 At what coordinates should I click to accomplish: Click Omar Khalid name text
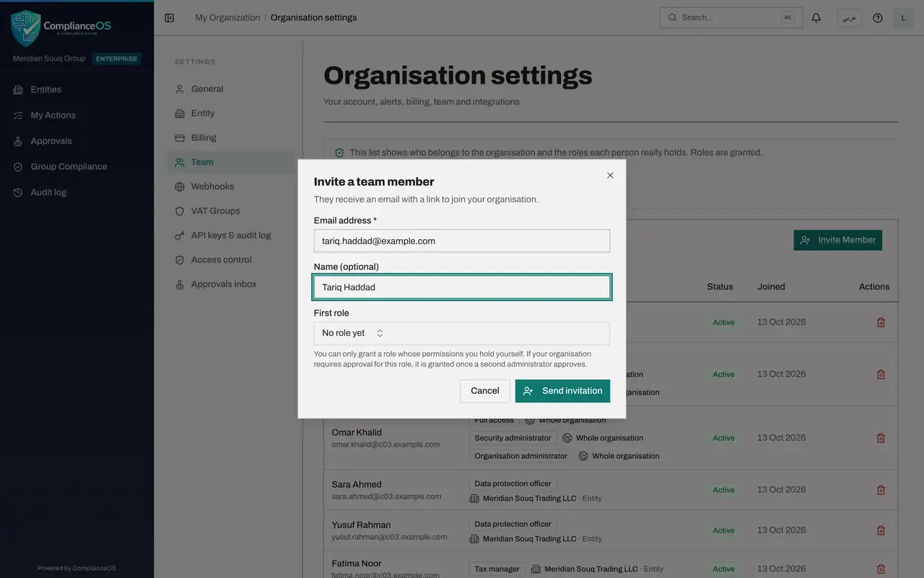(357, 433)
